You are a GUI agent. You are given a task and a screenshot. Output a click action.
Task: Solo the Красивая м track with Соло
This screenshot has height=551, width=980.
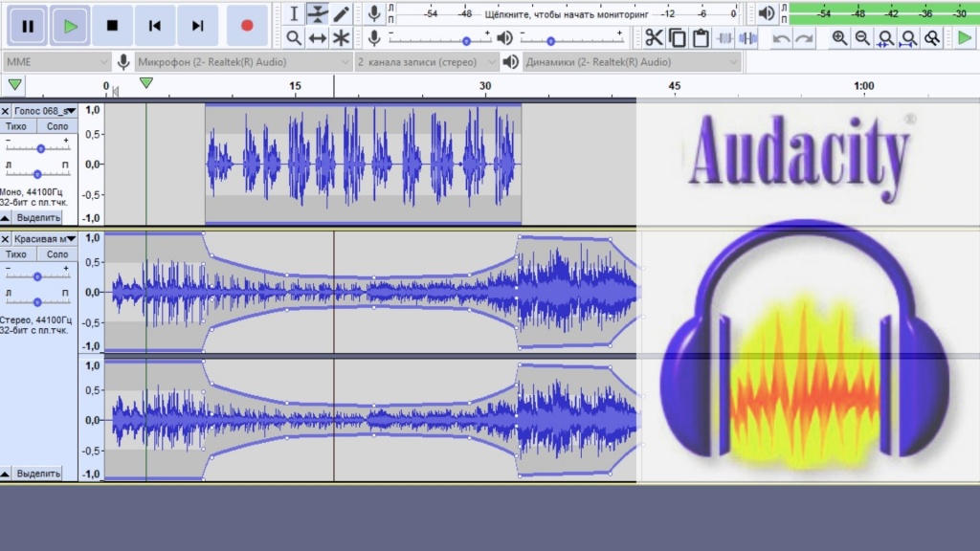tap(56, 254)
